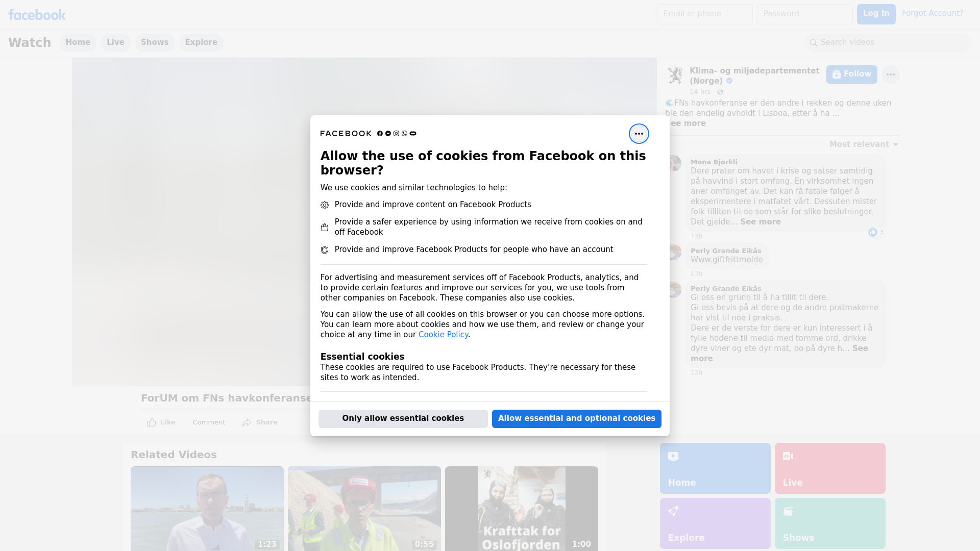Open the post options three-dots menu beside Follow
Image resolution: width=980 pixels, height=551 pixels.
pyautogui.click(x=890, y=74)
